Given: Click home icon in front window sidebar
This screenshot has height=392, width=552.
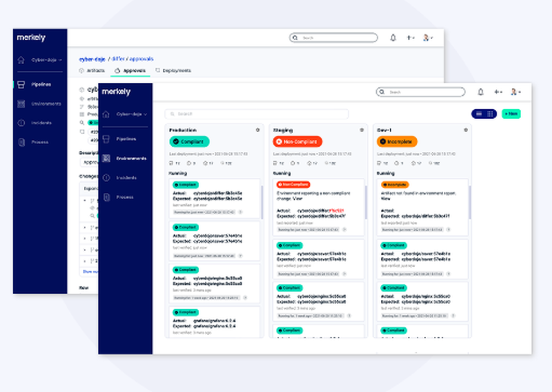Looking at the screenshot, I should 106,114.
